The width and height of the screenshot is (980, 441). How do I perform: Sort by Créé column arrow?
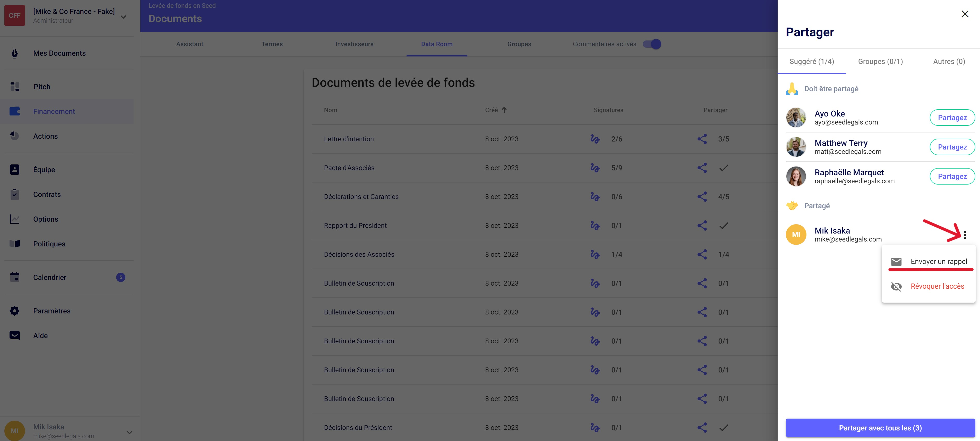pos(504,110)
